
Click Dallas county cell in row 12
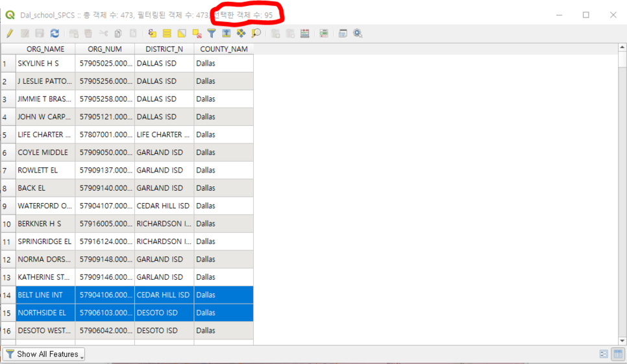point(223,260)
